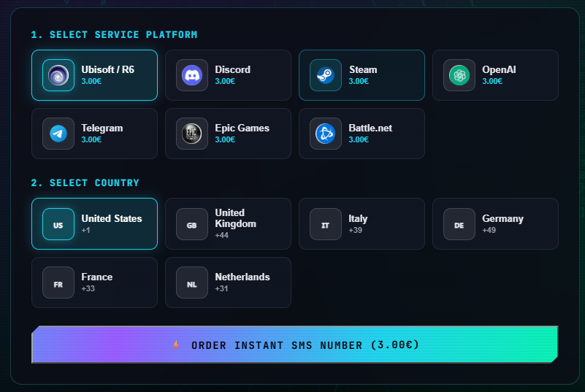Click the 3.00€ price under Discord
The image size is (585, 392).
pos(225,81)
